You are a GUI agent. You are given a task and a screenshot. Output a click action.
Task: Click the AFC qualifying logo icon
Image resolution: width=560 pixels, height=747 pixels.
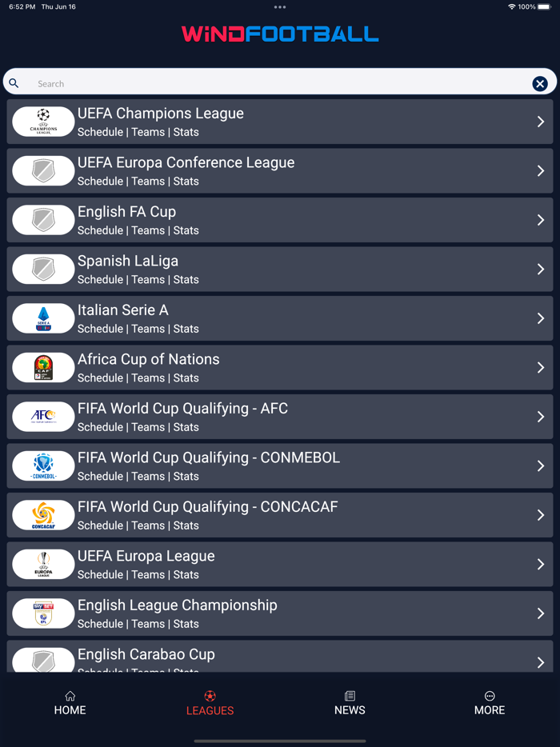43,417
